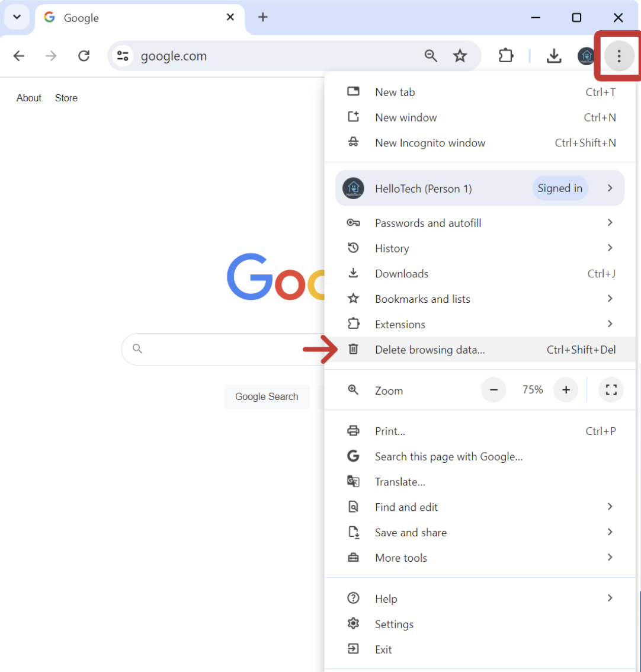Click the zoom magnifier icon in address bar
This screenshot has width=641, height=672.
pyautogui.click(x=431, y=56)
